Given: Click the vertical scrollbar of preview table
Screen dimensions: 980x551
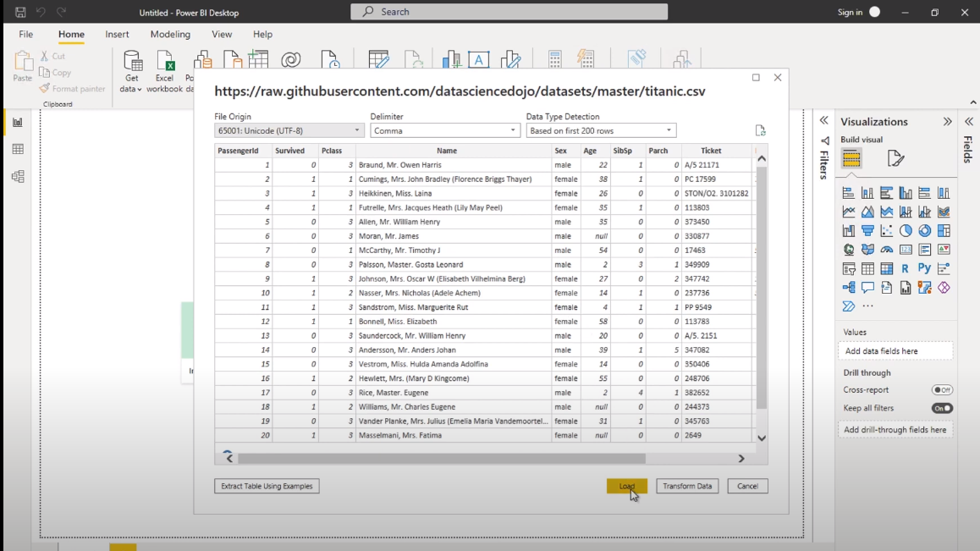Looking at the screenshot, I should (x=762, y=288).
